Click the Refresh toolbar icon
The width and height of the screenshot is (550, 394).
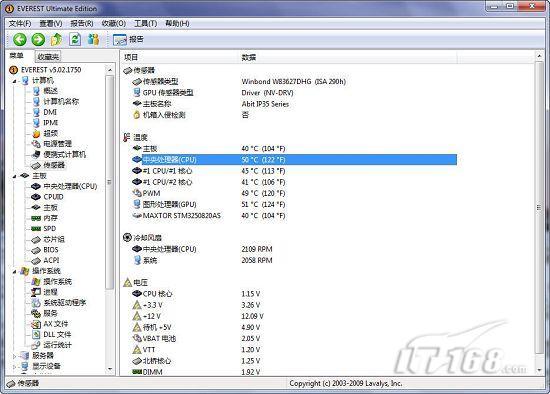point(75,39)
